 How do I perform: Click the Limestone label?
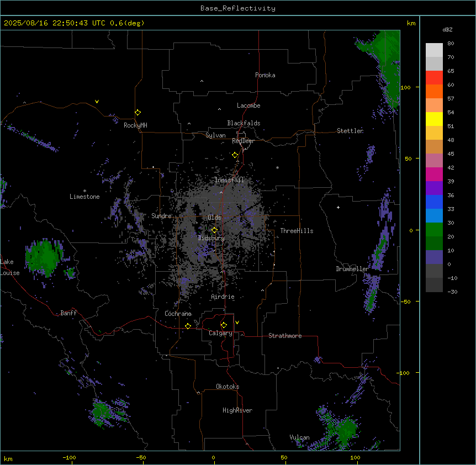(x=84, y=197)
